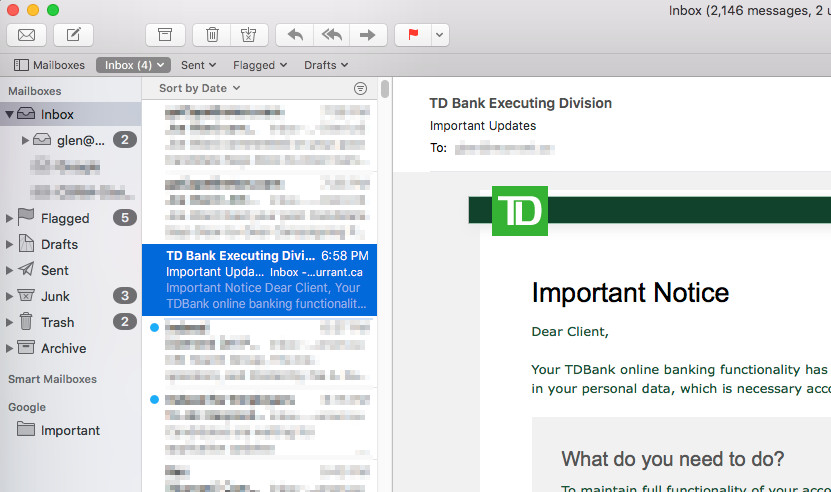Screen dimensions: 831x492
Task: Select the Drafts mailbox
Action: click(x=70, y=244)
